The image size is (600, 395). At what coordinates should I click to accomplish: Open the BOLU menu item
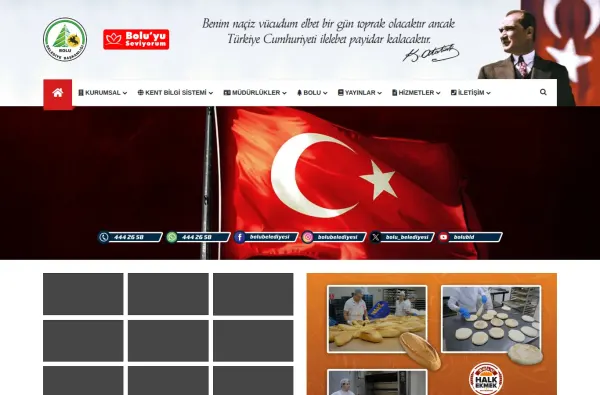(312, 93)
